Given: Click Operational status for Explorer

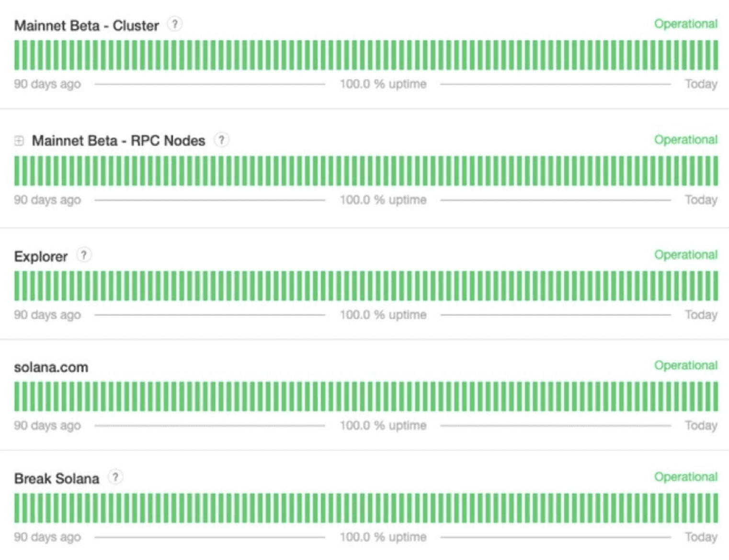Looking at the screenshot, I should (685, 255).
